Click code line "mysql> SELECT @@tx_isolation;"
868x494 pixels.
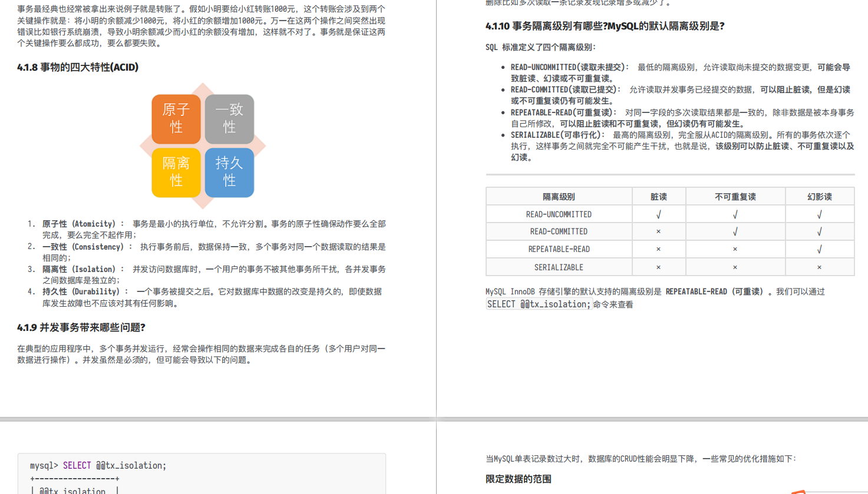[98, 465]
